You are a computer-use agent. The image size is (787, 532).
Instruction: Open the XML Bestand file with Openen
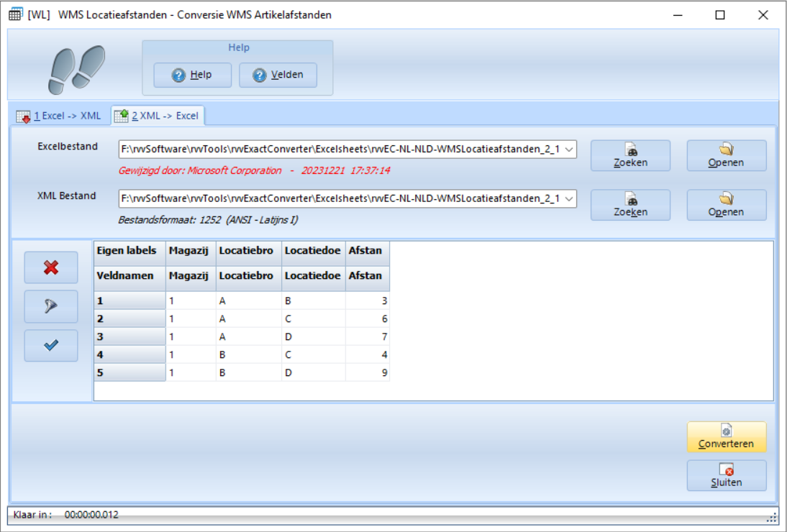pos(726,205)
